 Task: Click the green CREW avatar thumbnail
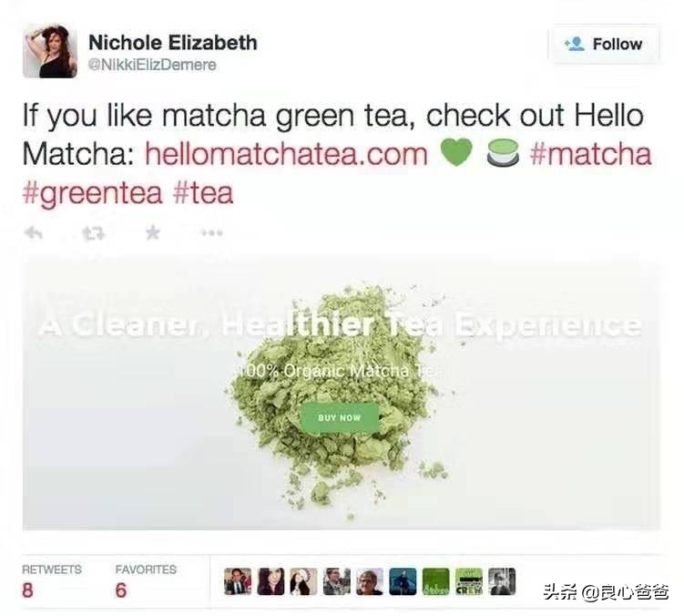(469, 581)
